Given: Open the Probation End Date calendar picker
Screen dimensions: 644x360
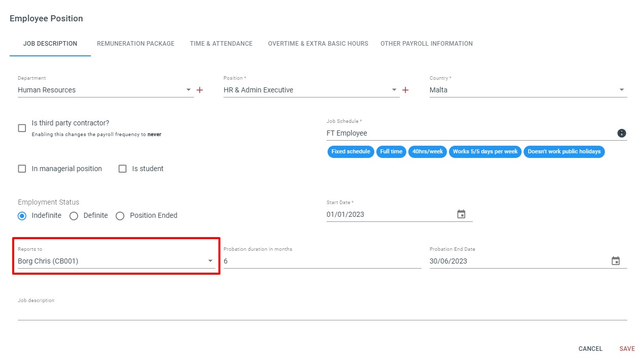Looking at the screenshot, I should click(616, 261).
